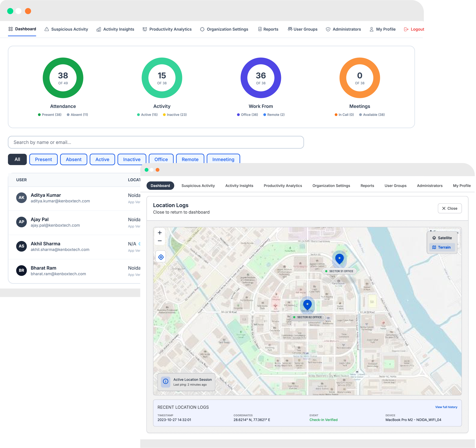
Task: Select the Dashboard pill in the front window
Action: (160, 186)
